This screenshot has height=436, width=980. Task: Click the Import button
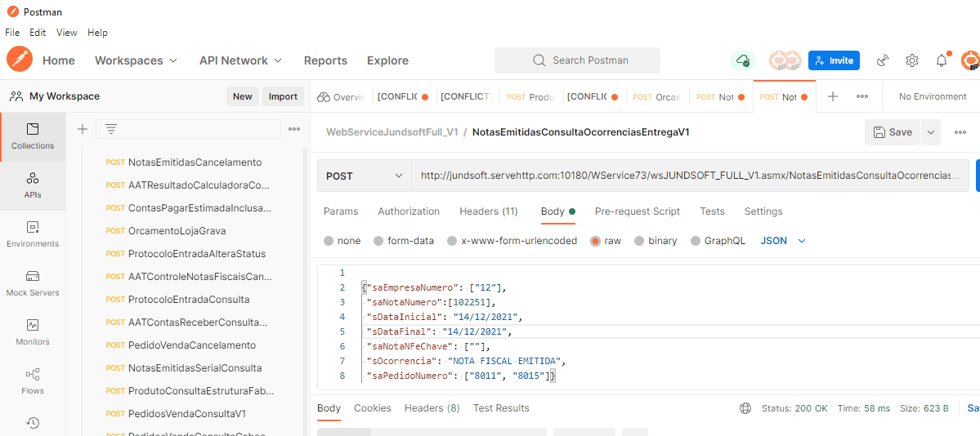click(283, 96)
